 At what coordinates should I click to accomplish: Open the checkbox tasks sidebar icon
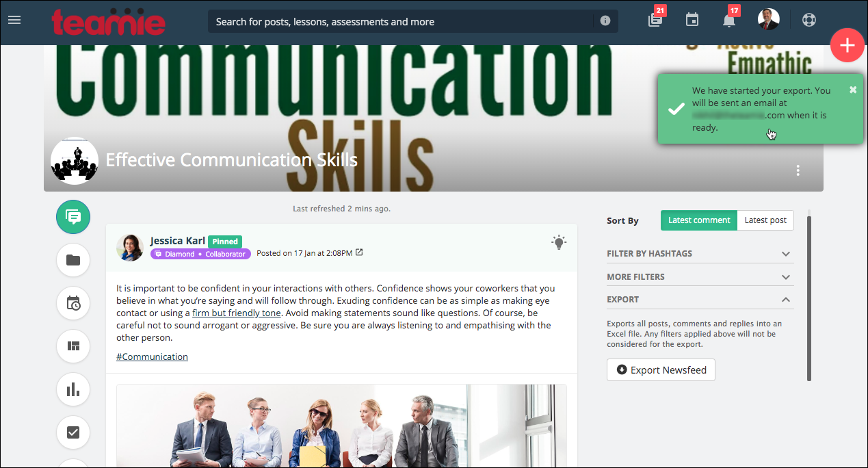click(73, 432)
